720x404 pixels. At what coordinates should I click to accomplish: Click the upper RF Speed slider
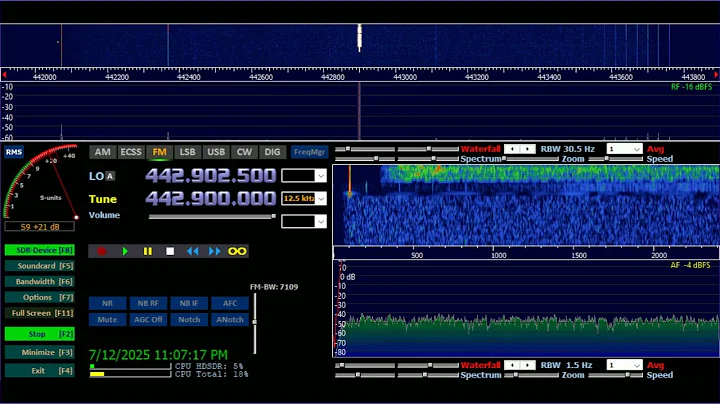[x=616, y=159]
